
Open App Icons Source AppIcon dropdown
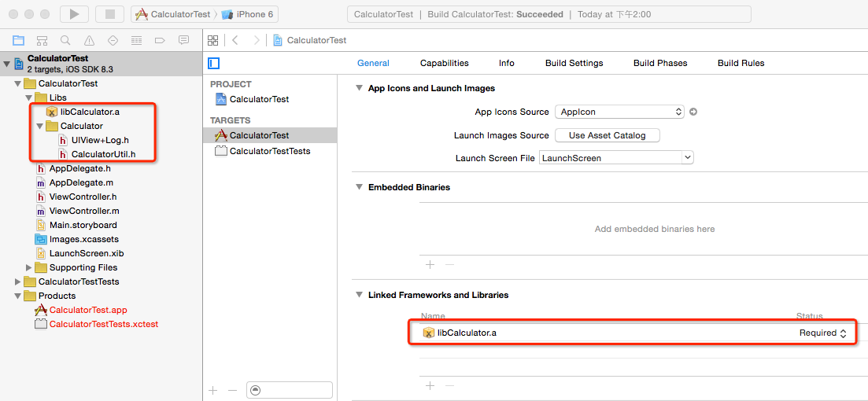(619, 112)
